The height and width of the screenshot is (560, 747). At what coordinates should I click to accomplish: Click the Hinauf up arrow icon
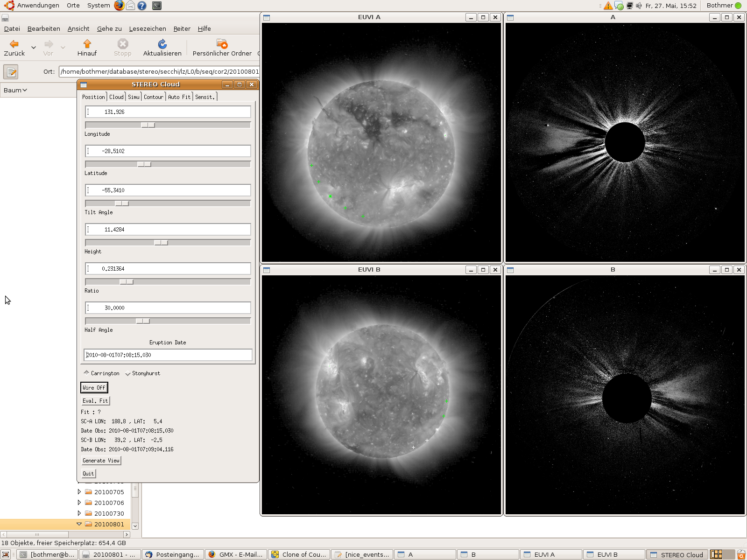pos(87,44)
